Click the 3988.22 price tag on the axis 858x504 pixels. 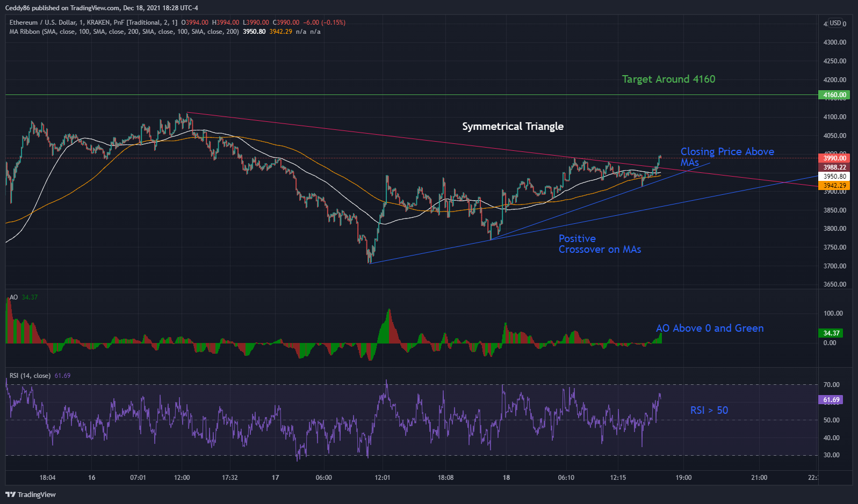tap(834, 167)
